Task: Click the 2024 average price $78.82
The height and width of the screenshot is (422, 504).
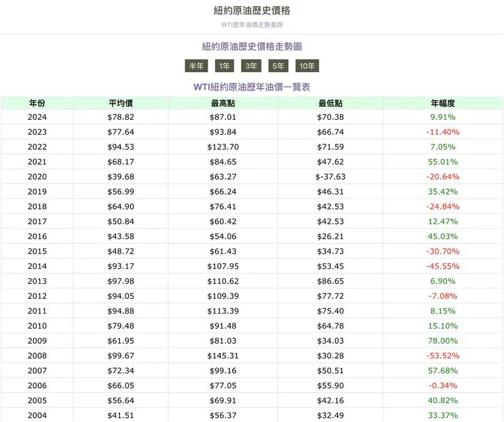Action: click(121, 117)
